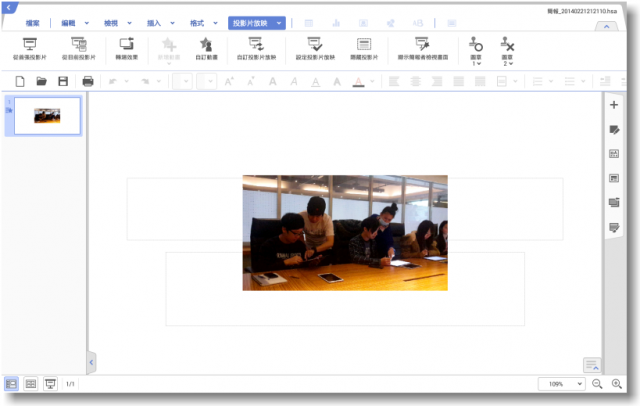Open a file with folder icon
Image resolution: width=640 pixels, height=406 pixels.
tap(41, 81)
